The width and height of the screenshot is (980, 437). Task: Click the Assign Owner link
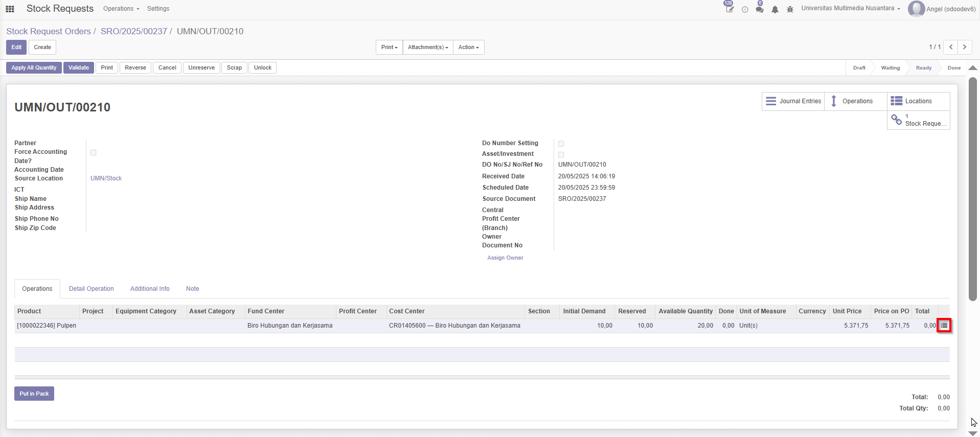tap(505, 258)
